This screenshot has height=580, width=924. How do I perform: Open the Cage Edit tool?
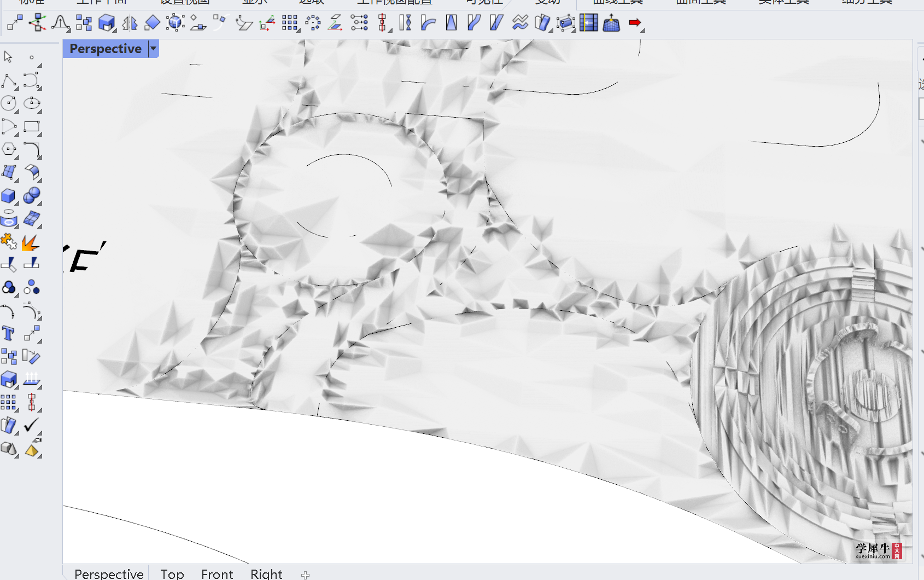[x=565, y=23]
